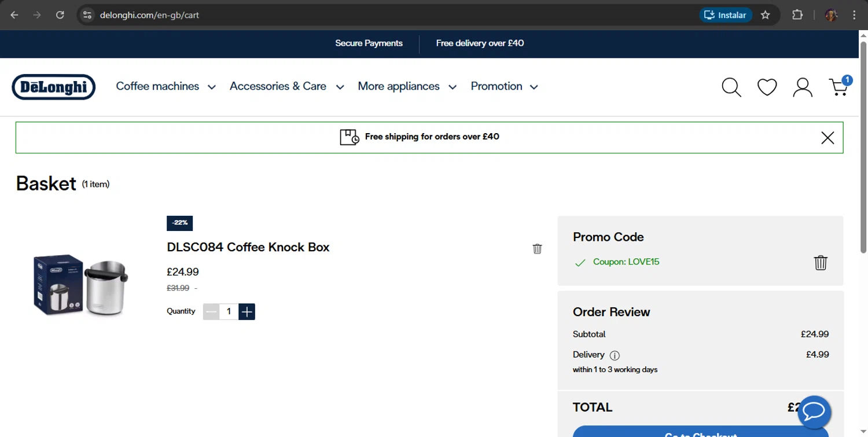Viewport: 868px width, 437px height.
Task: Click the Subtotal £24.99 amount
Action: (x=814, y=335)
